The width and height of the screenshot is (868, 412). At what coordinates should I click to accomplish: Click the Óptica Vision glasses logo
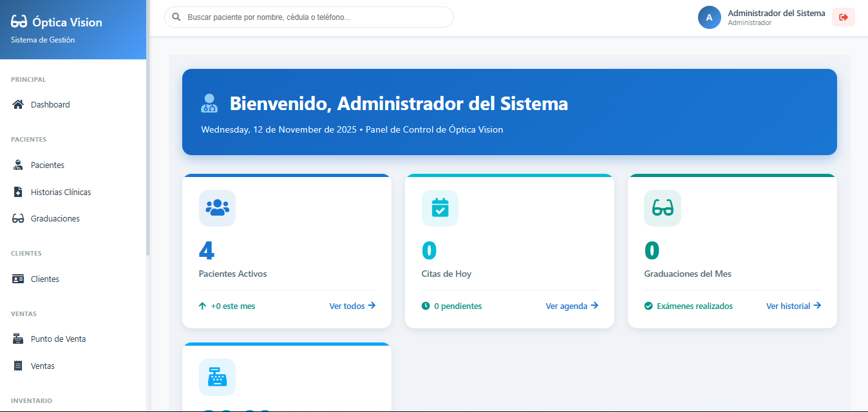pyautogui.click(x=20, y=21)
